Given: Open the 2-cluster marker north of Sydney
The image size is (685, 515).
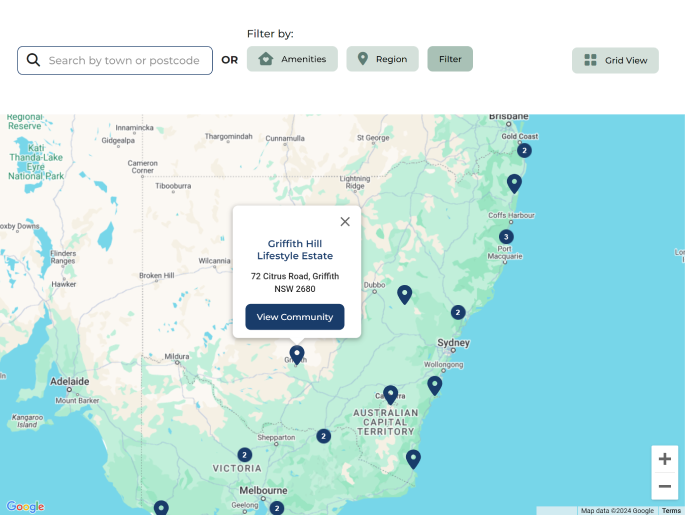Looking at the screenshot, I should point(457,312).
